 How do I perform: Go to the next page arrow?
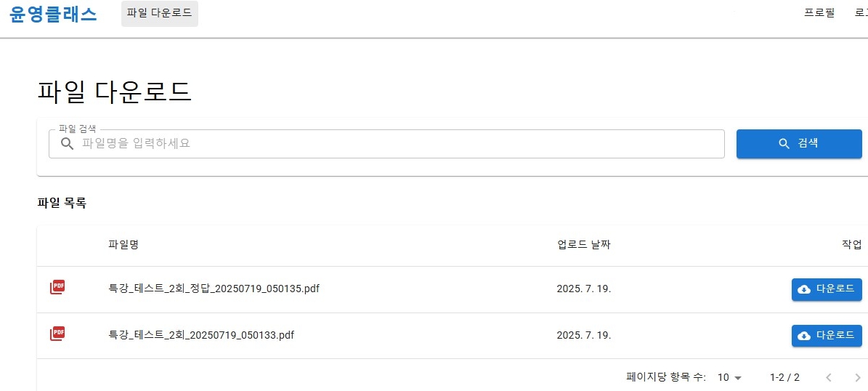click(857, 377)
